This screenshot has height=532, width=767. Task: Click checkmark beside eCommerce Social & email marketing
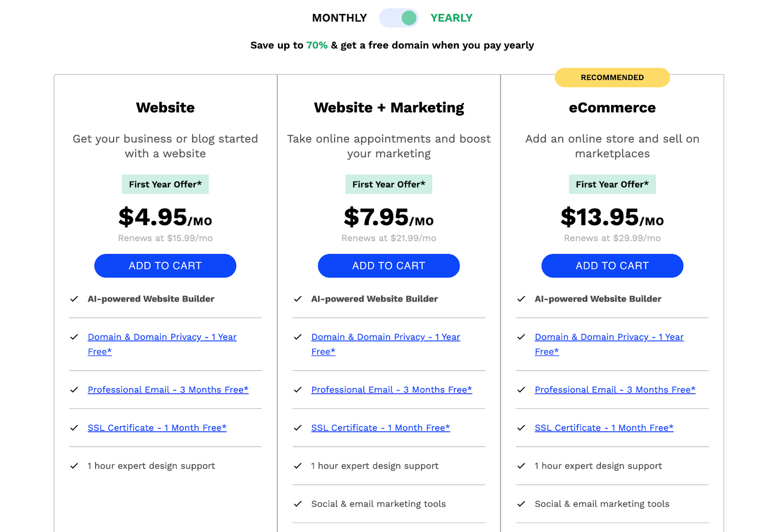click(521, 504)
